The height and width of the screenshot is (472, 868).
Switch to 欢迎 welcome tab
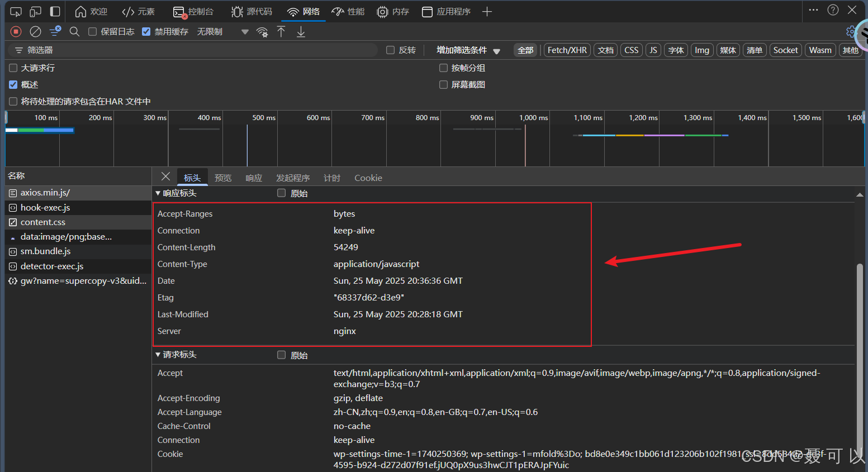coord(91,12)
